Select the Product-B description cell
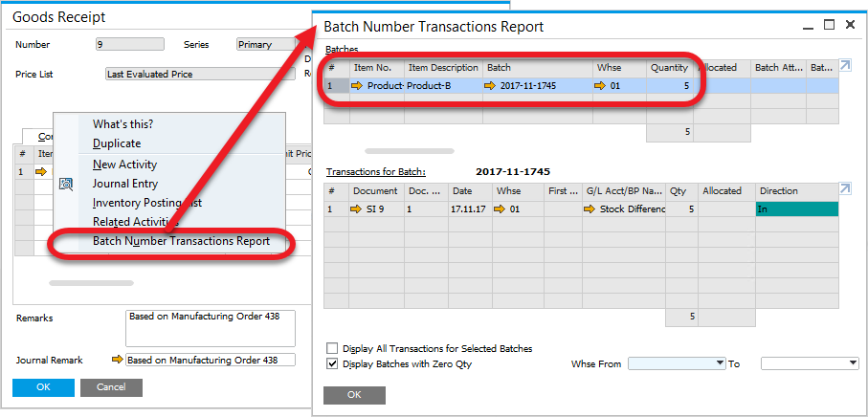Viewport: 868px width, 417px height. (x=443, y=86)
